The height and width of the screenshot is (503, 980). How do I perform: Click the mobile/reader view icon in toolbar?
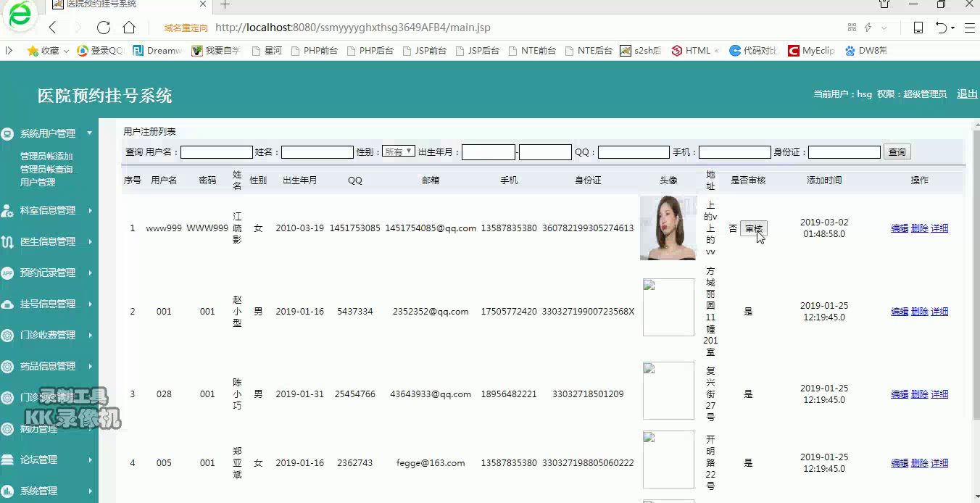click(918, 28)
